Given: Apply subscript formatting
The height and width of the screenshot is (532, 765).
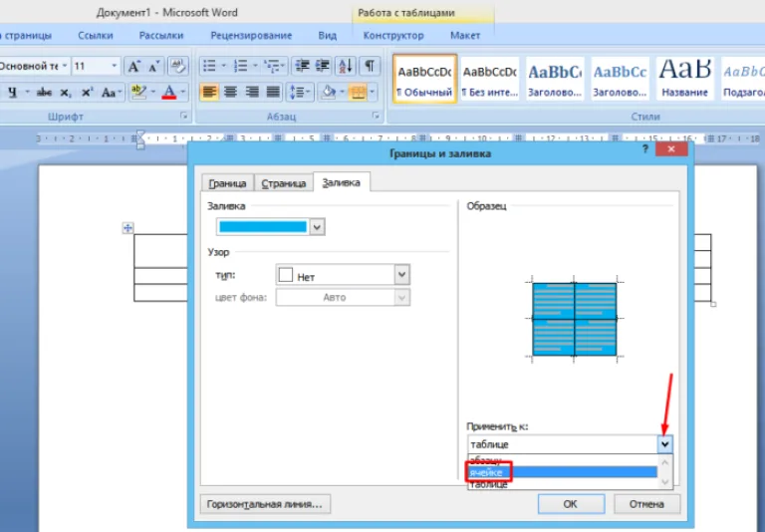Looking at the screenshot, I should click(x=66, y=92).
